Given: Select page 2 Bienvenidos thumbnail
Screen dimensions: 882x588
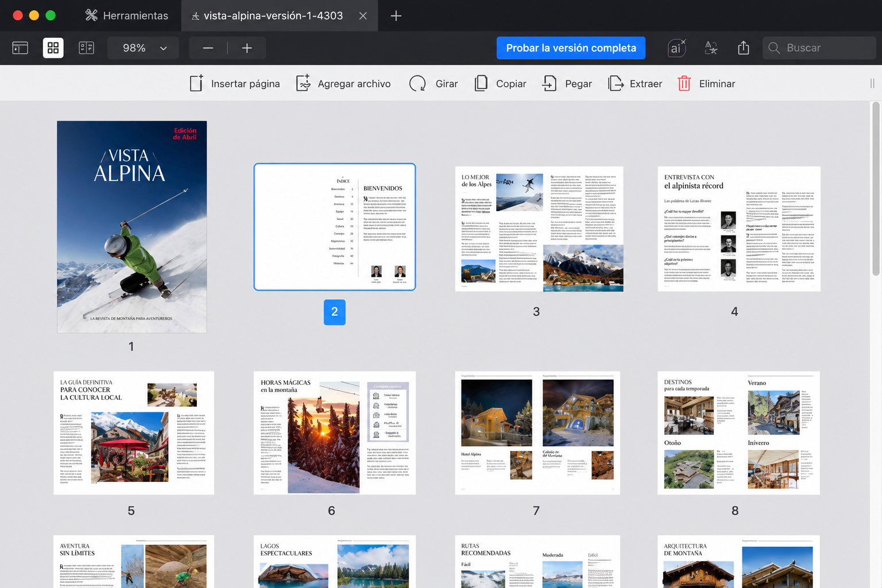Looking at the screenshot, I should 335,227.
